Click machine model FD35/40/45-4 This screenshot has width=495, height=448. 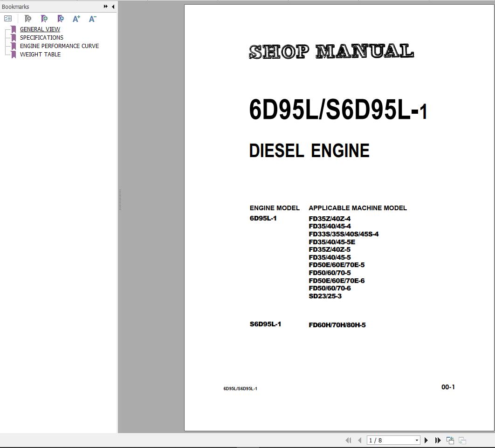click(x=330, y=226)
